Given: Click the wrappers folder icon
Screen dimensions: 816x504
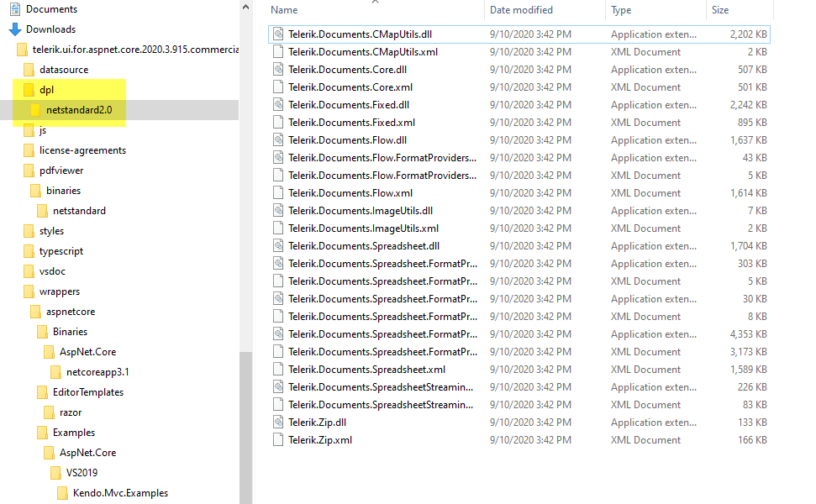Looking at the screenshot, I should tap(29, 291).
